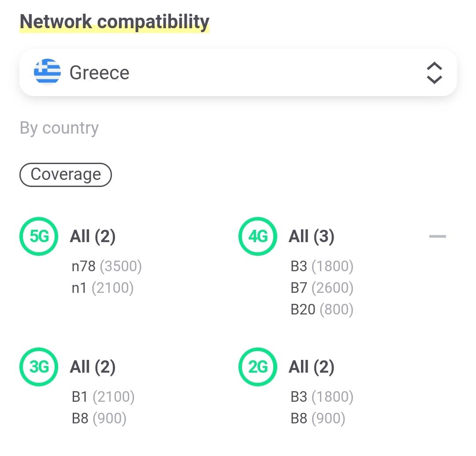
Task: Select the 5G n1 (2100) band
Action: pyautogui.click(x=103, y=288)
